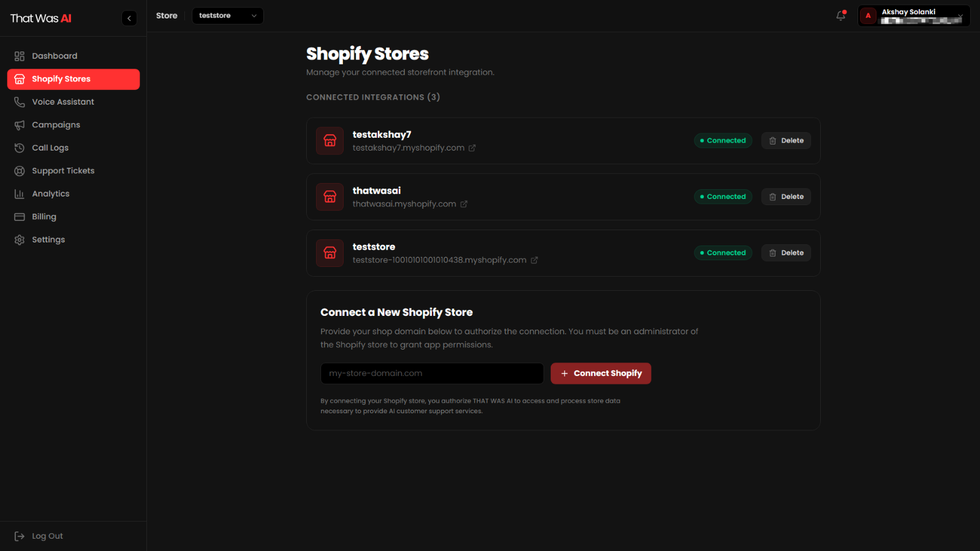Click the Connect a New Shopify Store heading
This screenshot has width=980, height=551.
(x=396, y=313)
